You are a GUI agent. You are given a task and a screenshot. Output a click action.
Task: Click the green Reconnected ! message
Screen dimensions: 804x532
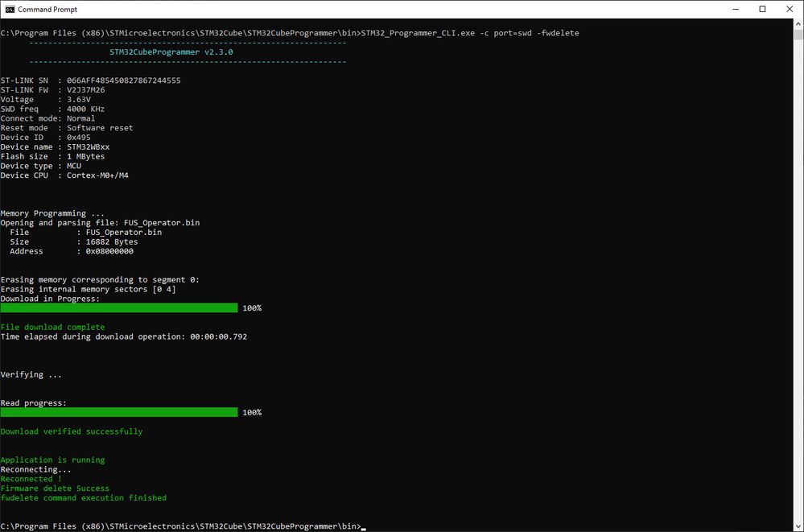pyautogui.click(x=31, y=479)
